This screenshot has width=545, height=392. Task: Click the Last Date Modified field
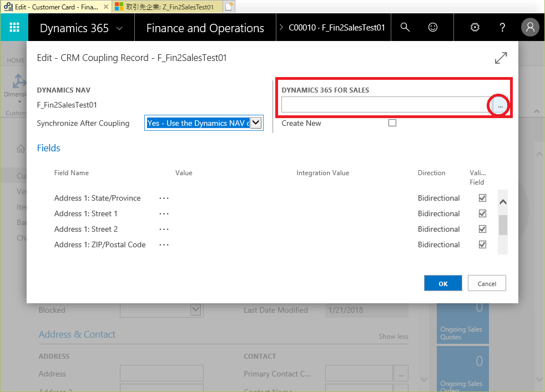pyautogui.click(x=367, y=310)
